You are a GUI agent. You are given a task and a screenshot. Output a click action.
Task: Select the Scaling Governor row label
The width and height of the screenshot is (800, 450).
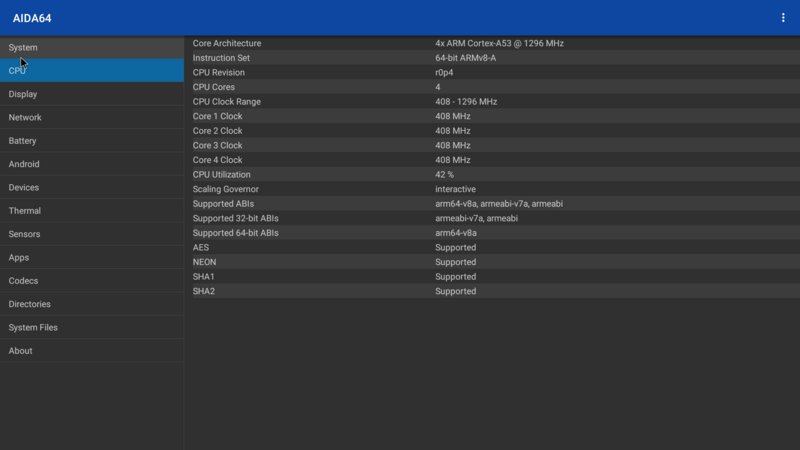tap(226, 189)
